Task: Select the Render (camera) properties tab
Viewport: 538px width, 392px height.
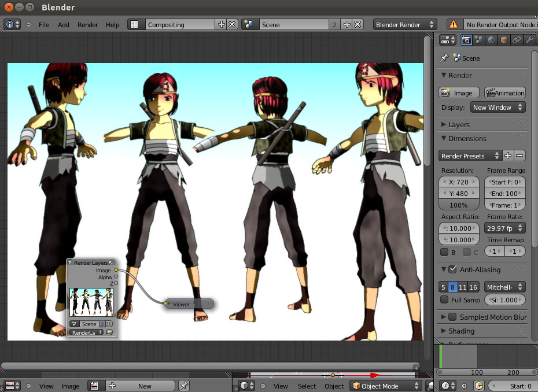Action: 466,40
